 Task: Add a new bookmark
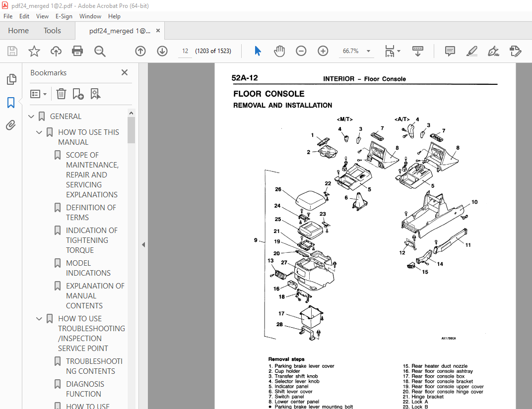pyautogui.click(x=78, y=94)
